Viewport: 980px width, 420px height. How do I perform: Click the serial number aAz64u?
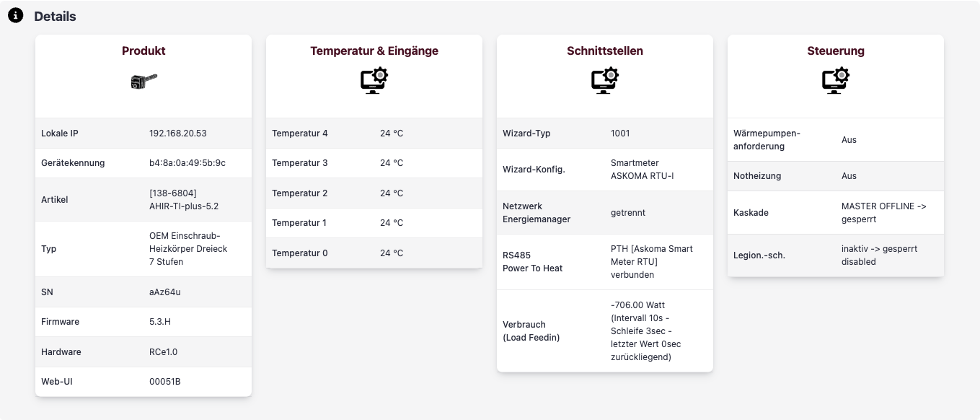tap(166, 292)
